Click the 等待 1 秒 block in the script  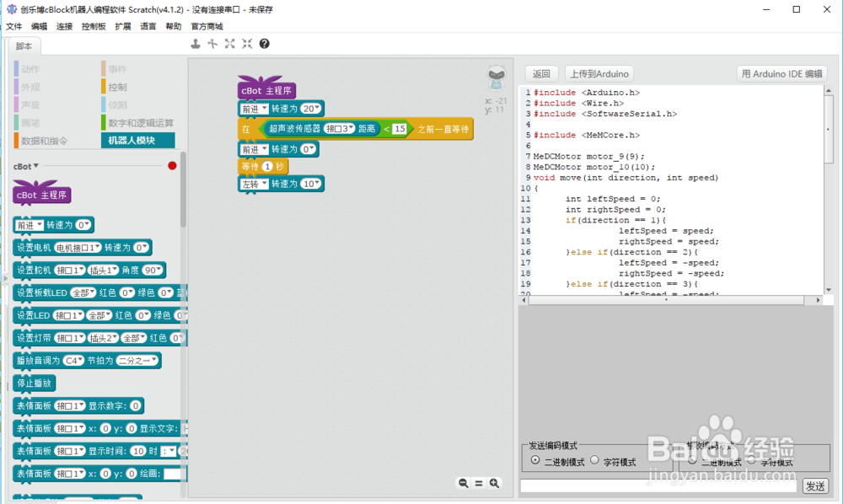pos(263,167)
